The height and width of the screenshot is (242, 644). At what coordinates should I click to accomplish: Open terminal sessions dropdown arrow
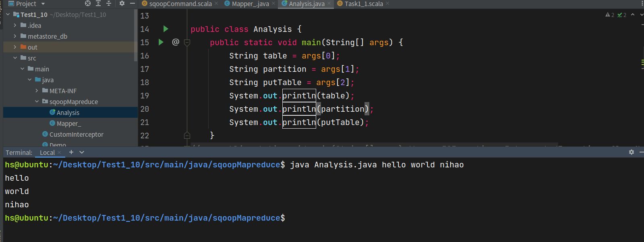(82, 152)
